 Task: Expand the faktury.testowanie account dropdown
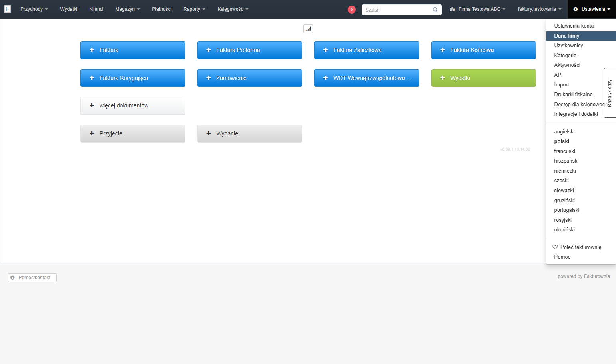(540, 9)
